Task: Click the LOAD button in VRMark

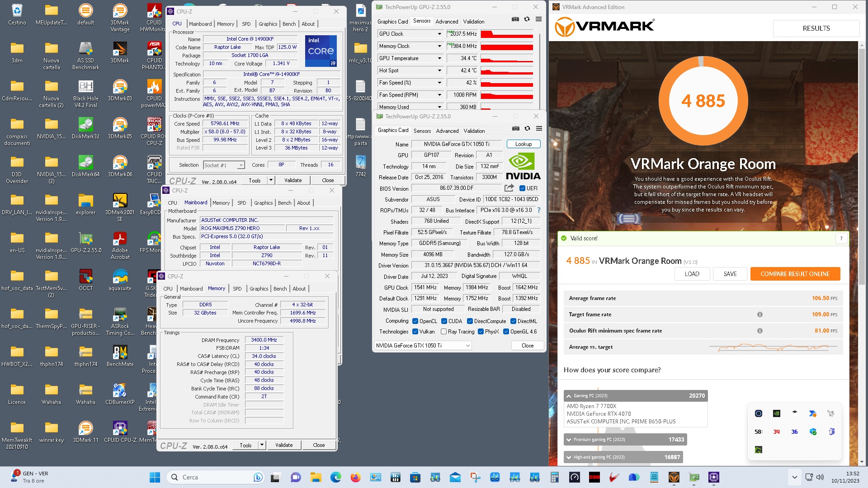Action: click(692, 274)
